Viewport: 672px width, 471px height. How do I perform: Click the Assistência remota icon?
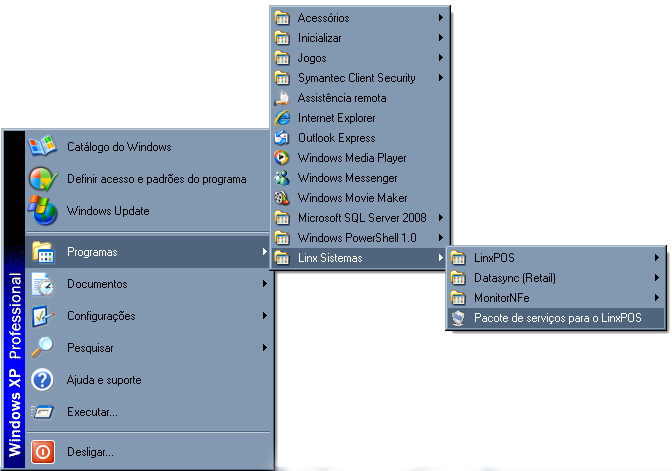(x=282, y=98)
